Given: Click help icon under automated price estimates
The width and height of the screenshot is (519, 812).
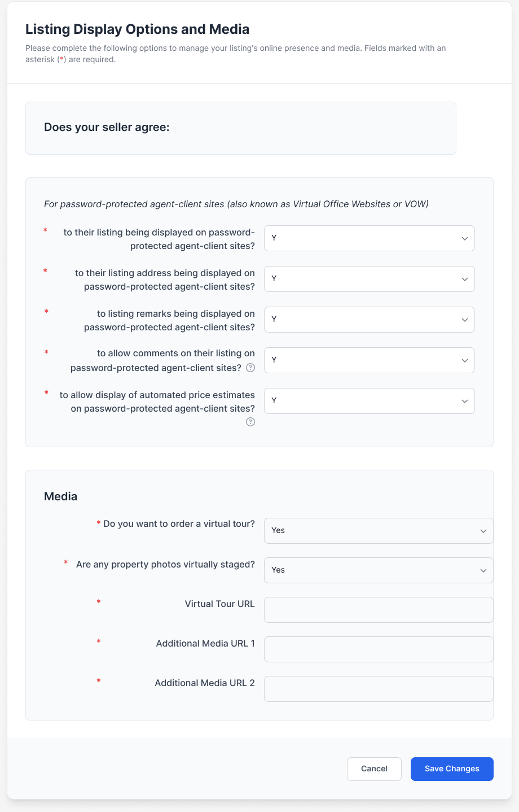Looking at the screenshot, I should (x=250, y=422).
